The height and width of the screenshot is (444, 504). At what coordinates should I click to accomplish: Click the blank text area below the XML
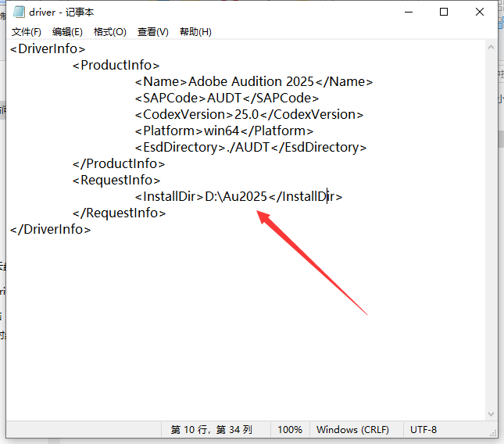(x=245, y=328)
